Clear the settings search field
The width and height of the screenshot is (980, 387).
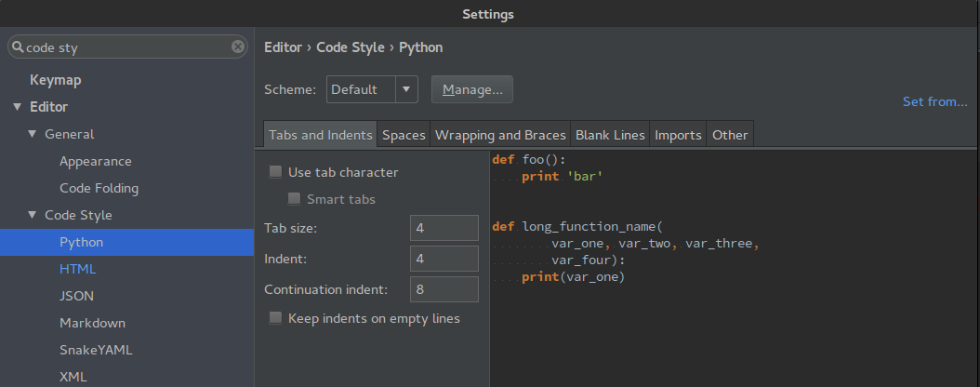click(x=237, y=47)
